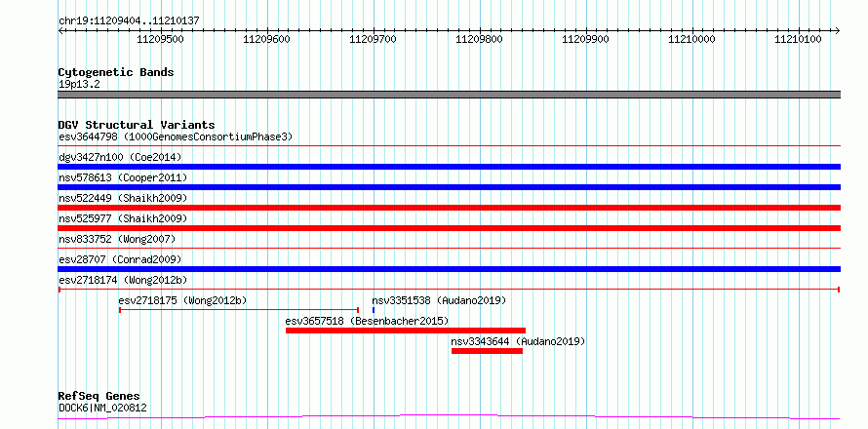The height and width of the screenshot is (429, 868).
Task: Click the blue dgv3427n100 variant bar
Action: (450, 167)
